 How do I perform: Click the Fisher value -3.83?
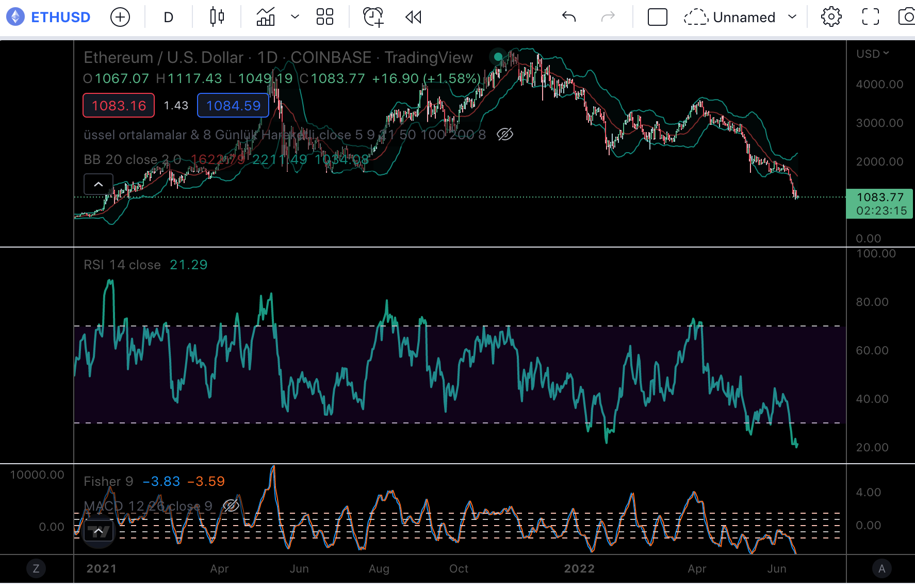tap(161, 481)
